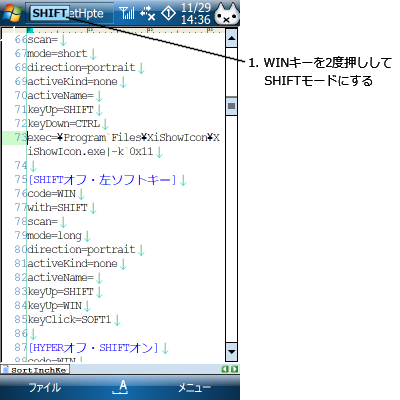Click line 72 keyDown=CTRL
The image size is (400, 400).
(x=63, y=123)
